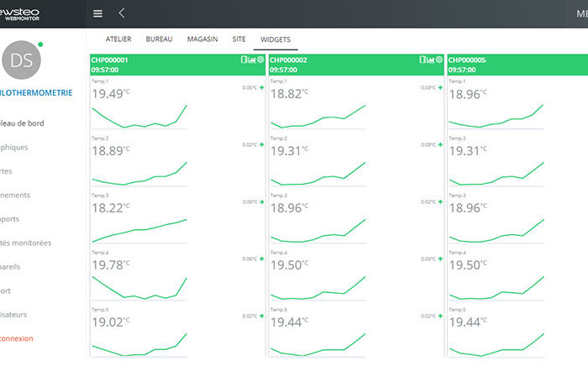Click trend arrow for CHP000002 Temp.5
Screen dimensions: 588x366
[440, 316]
